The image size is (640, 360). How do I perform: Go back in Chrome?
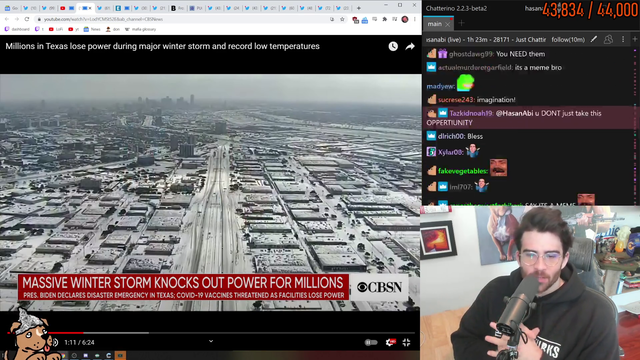[7, 19]
